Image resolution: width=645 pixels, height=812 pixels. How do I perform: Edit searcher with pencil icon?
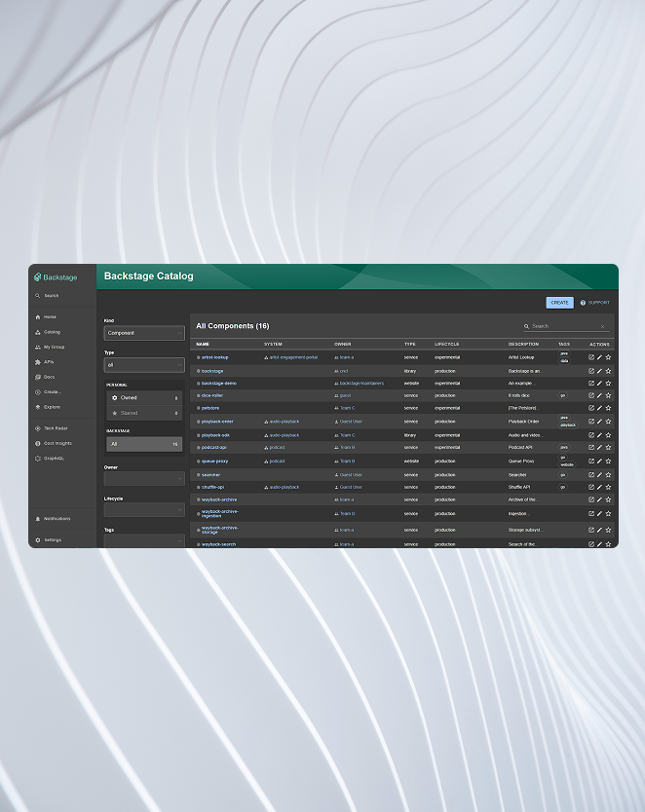point(599,475)
